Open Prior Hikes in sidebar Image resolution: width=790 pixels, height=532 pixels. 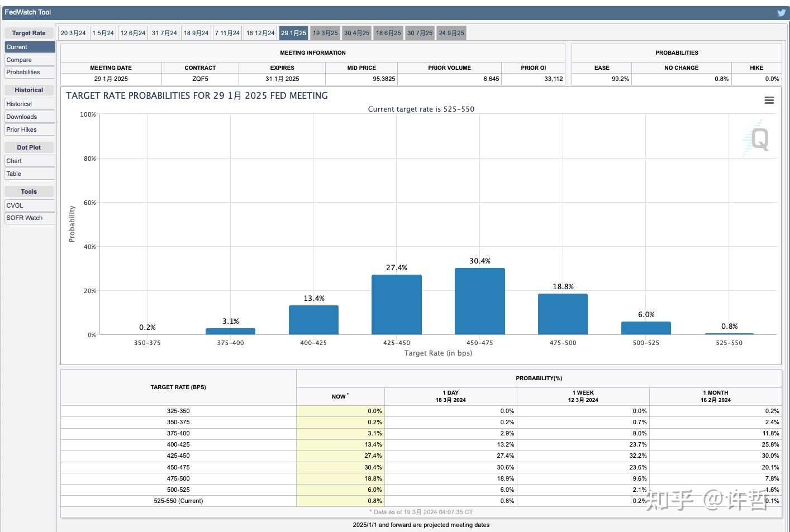[x=30, y=130]
